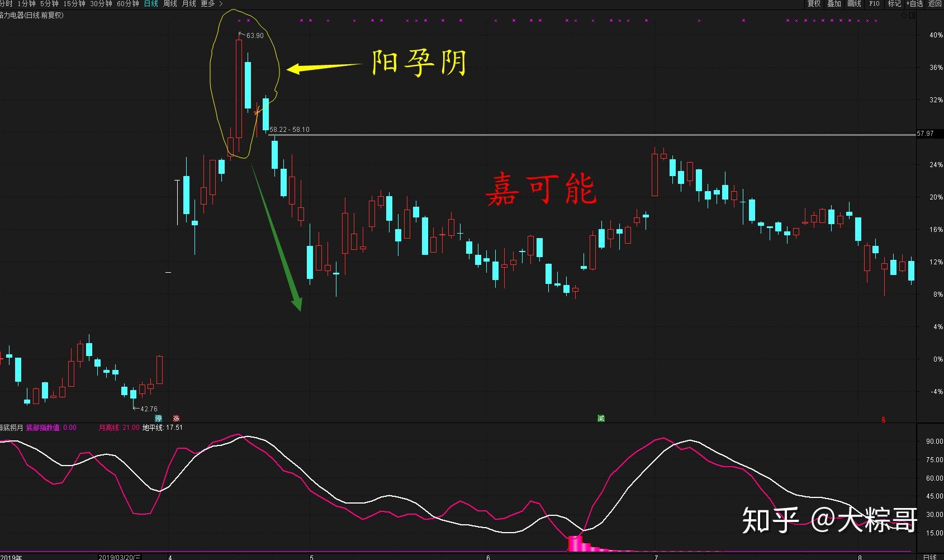Click the 海底捞月 indicator name
Image resolution: width=944 pixels, height=560 pixels.
pyautogui.click(x=11, y=428)
